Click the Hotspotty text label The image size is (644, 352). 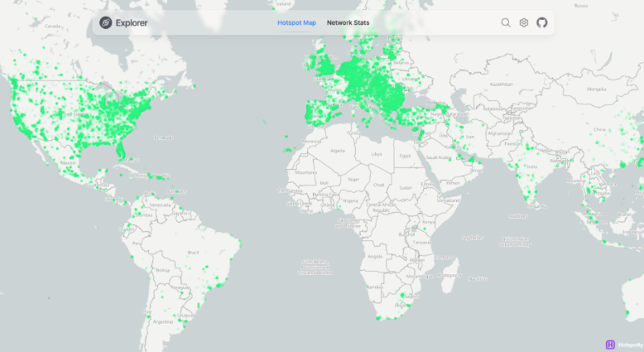point(630,344)
